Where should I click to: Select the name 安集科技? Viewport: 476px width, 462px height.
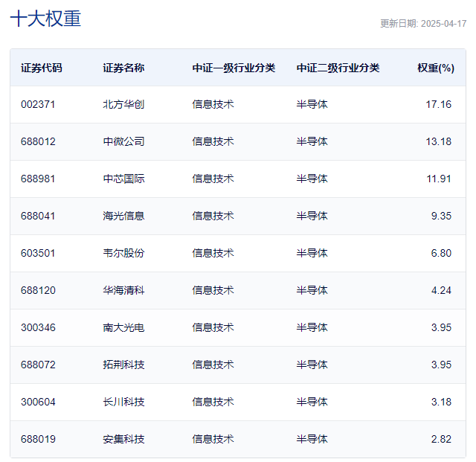[x=123, y=439]
